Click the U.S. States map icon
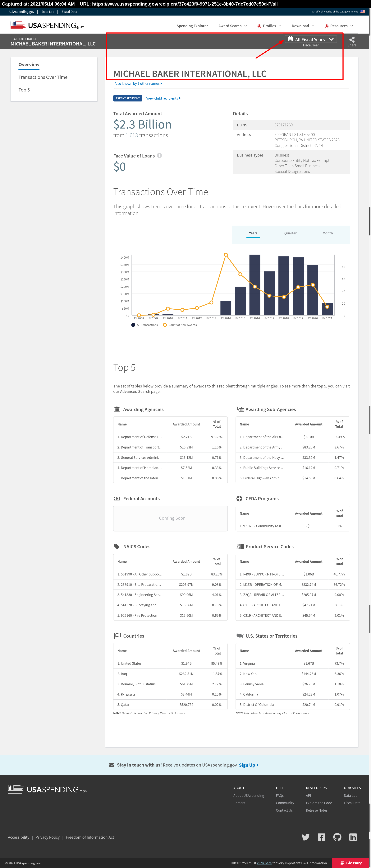This screenshot has width=371, height=868. (x=240, y=636)
